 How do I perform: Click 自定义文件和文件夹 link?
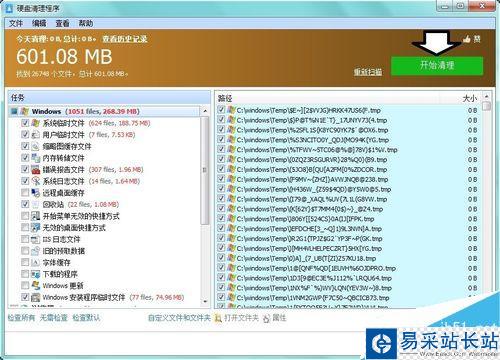point(179,318)
